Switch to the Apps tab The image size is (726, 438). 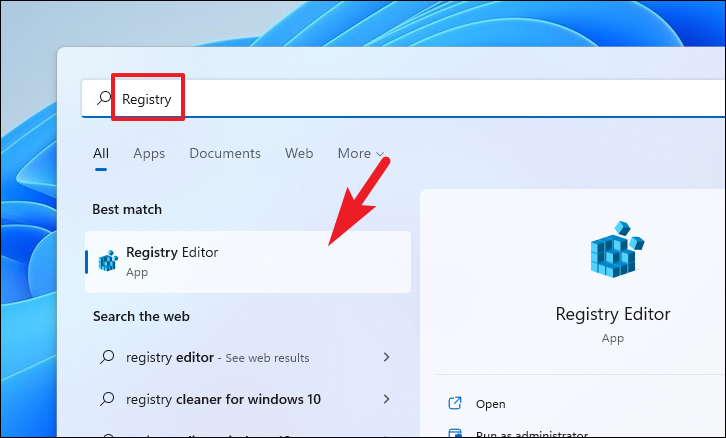tap(149, 153)
